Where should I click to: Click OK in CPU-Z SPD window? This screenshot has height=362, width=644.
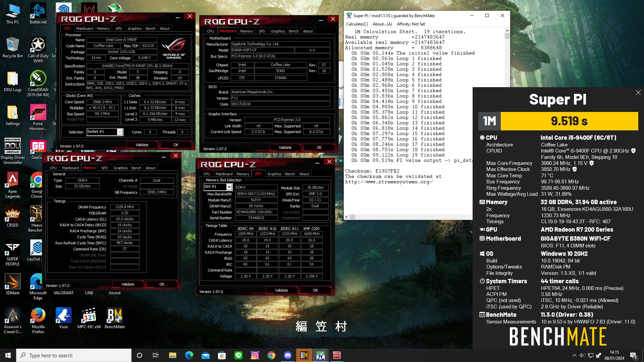[315, 290]
